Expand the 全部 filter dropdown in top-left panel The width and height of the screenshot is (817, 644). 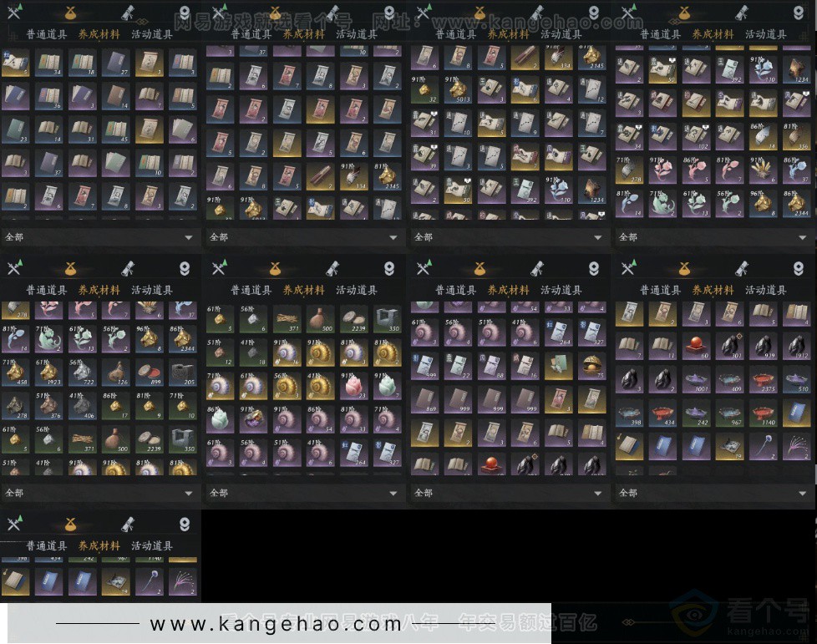pyautogui.click(x=189, y=237)
